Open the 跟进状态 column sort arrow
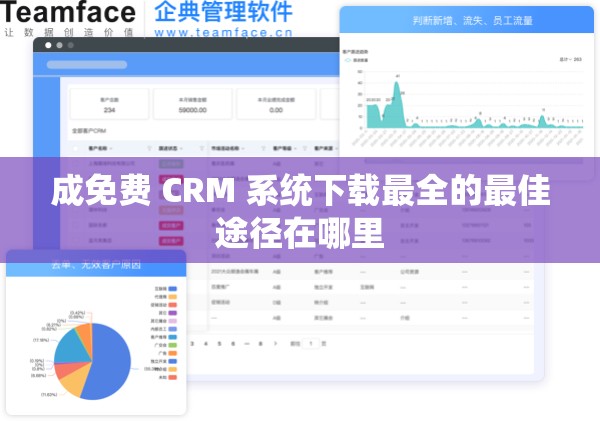600x421 pixels. click(181, 148)
